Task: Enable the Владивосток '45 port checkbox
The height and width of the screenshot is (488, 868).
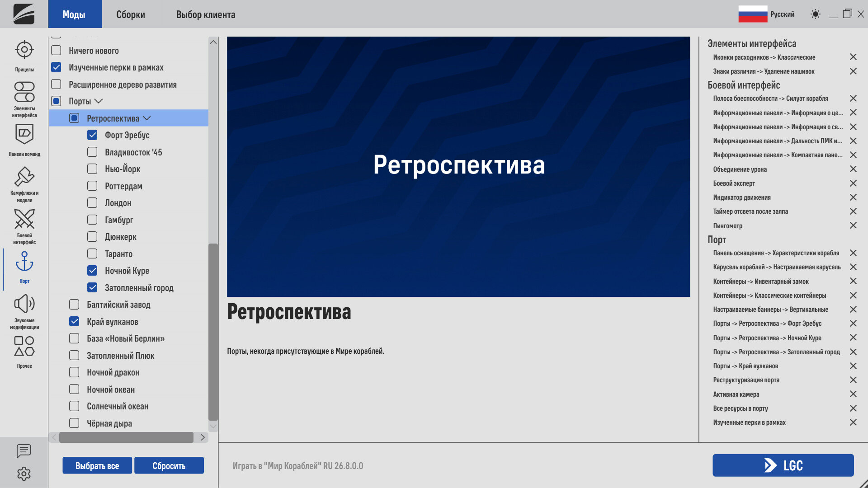Action: click(92, 152)
